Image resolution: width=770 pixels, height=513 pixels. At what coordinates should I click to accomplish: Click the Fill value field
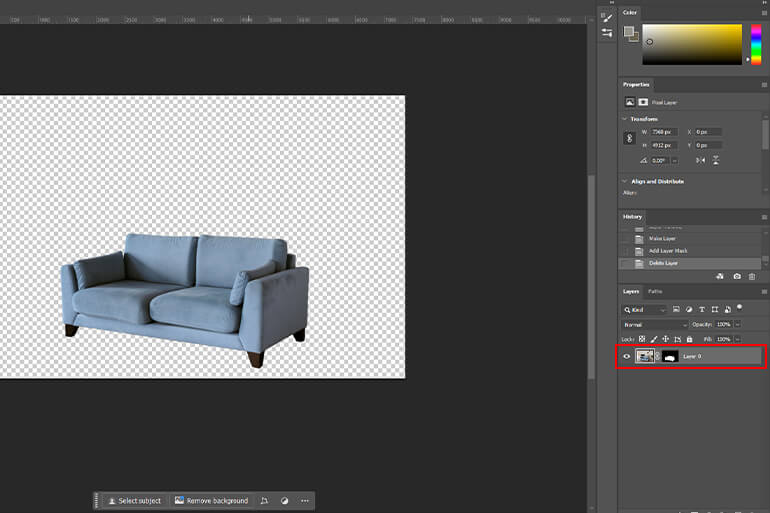click(723, 339)
